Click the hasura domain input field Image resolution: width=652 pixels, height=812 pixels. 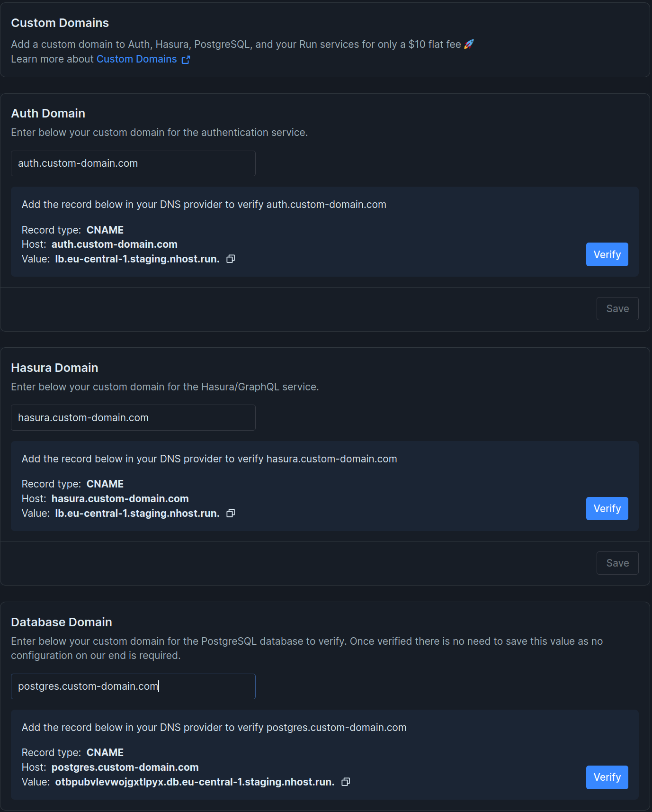pos(133,417)
